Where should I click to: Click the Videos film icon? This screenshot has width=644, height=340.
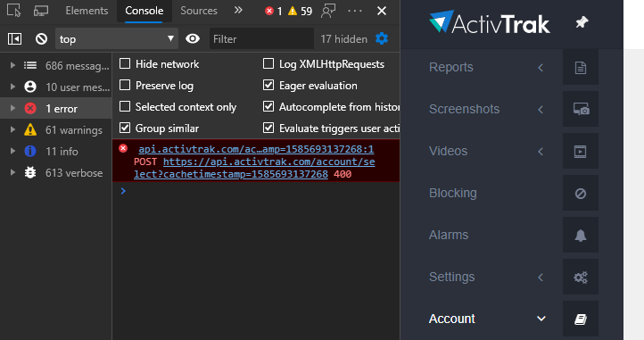581,152
